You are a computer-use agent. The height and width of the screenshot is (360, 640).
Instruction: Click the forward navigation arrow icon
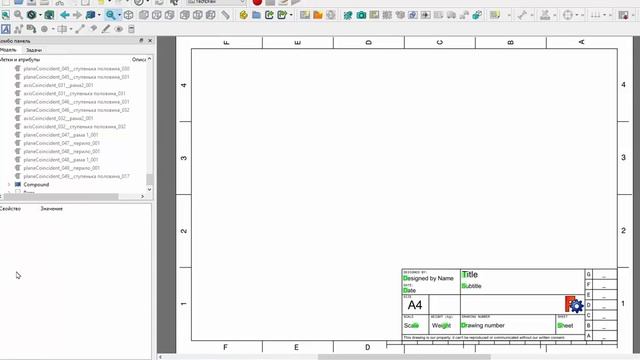[x=77, y=15]
